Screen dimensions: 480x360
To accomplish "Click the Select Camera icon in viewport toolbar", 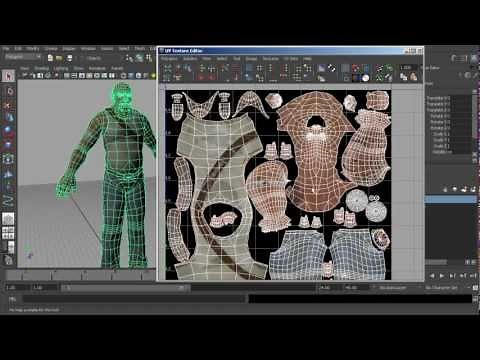I will (x=24, y=76).
